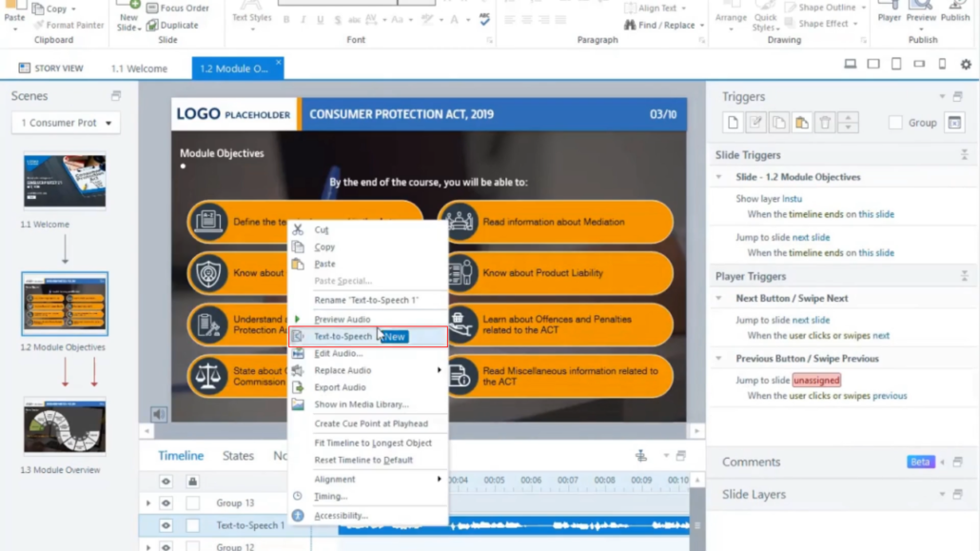
Task: Click Find / Replace button
Action: click(x=664, y=26)
